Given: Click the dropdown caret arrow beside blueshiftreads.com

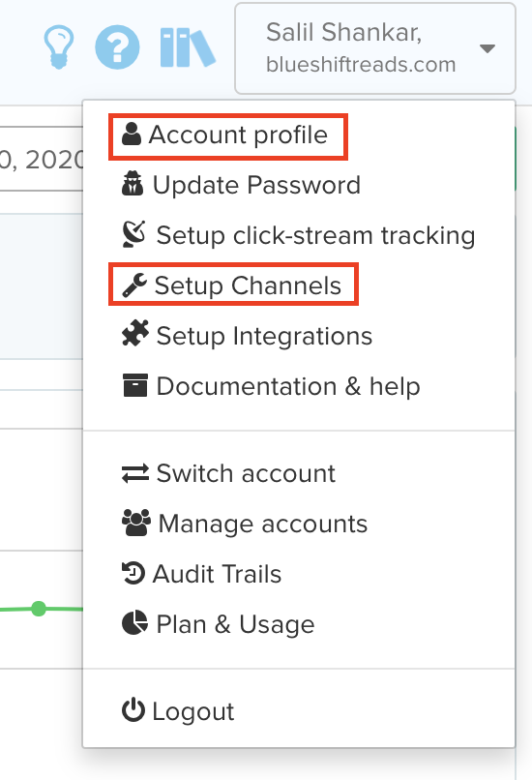Looking at the screenshot, I should (x=488, y=48).
